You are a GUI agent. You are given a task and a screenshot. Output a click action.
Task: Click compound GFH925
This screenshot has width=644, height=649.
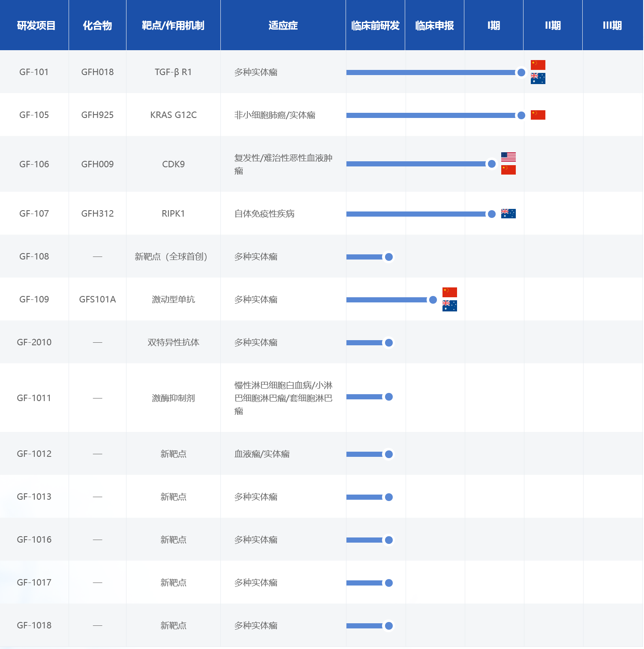tap(97, 115)
